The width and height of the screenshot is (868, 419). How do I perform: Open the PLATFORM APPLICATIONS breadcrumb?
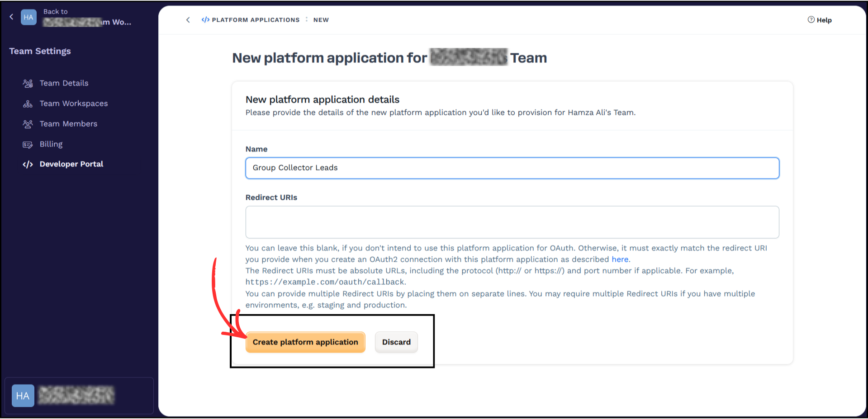pos(255,19)
